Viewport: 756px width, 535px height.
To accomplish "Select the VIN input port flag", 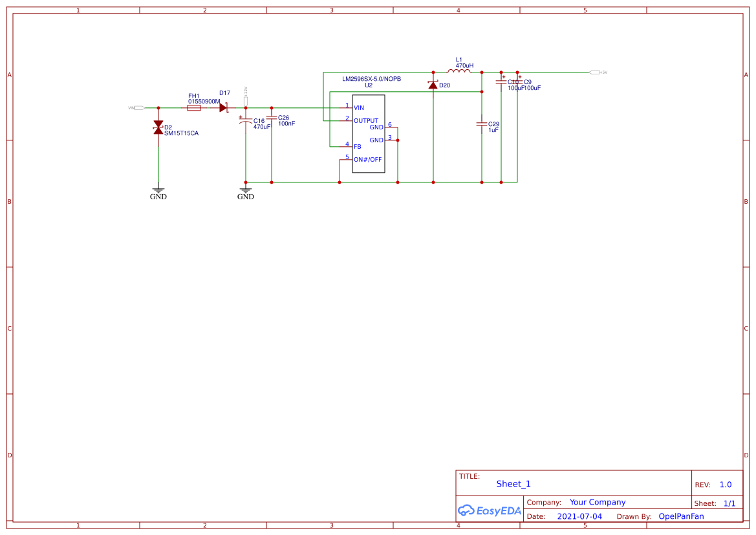I will [x=136, y=108].
